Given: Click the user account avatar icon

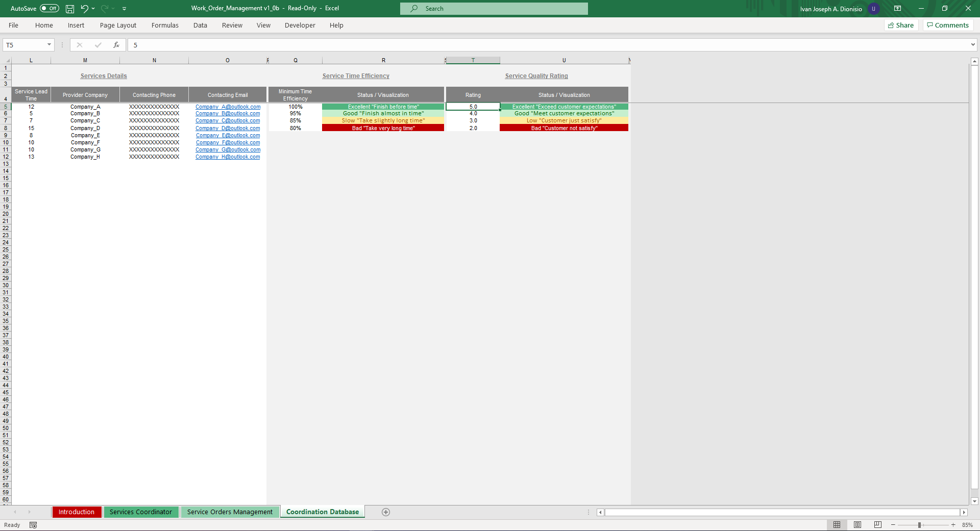Looking at the screenshot, I should point(873,9).
